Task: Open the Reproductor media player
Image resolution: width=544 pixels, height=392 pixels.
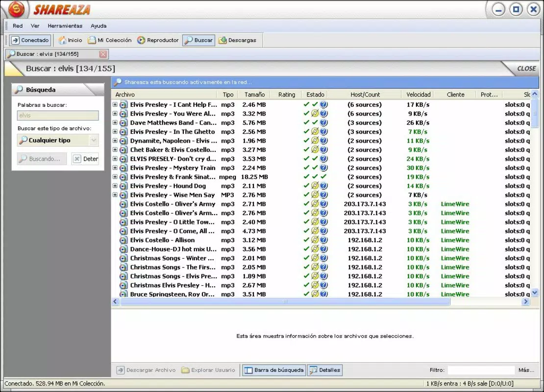Action: [158, 40]
